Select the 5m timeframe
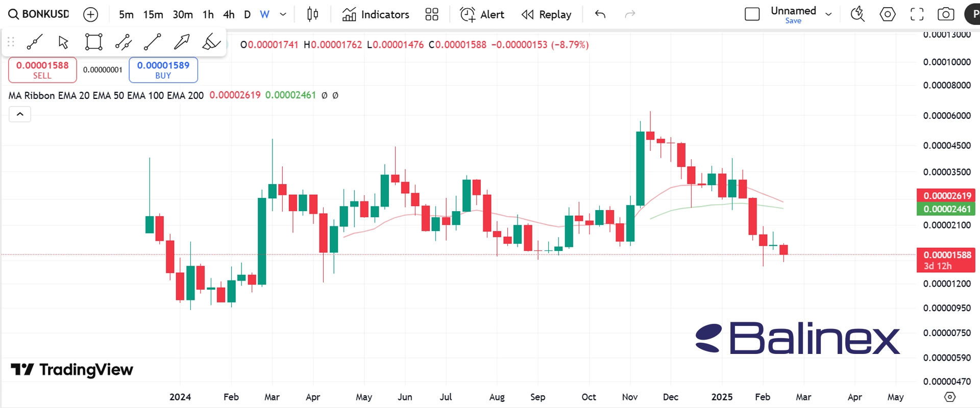 point(126,14)
